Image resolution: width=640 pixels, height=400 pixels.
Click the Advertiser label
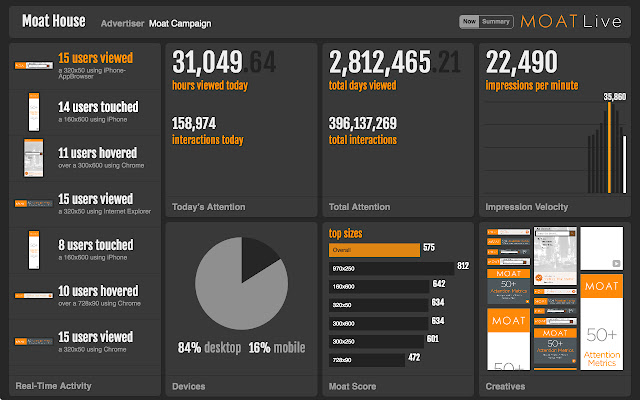122,24
